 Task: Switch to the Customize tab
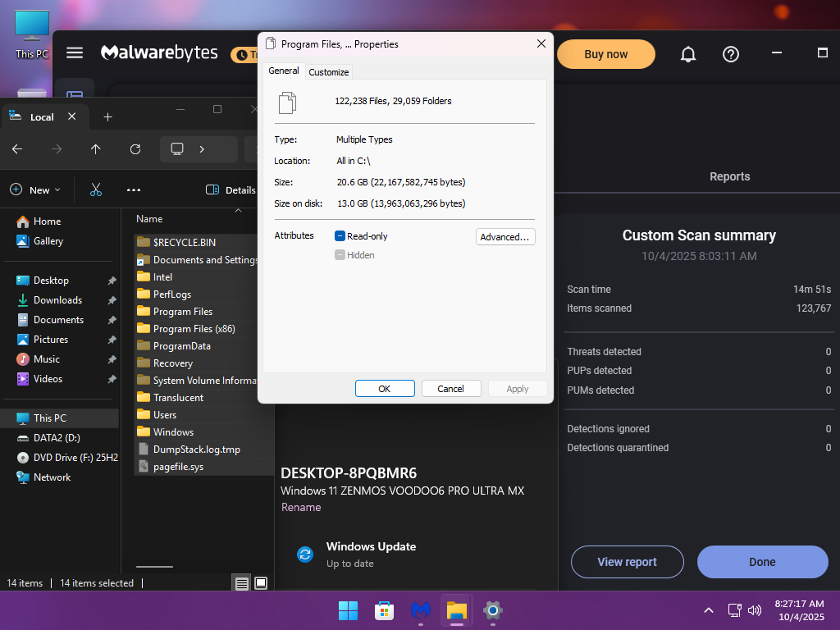(328, 72)
